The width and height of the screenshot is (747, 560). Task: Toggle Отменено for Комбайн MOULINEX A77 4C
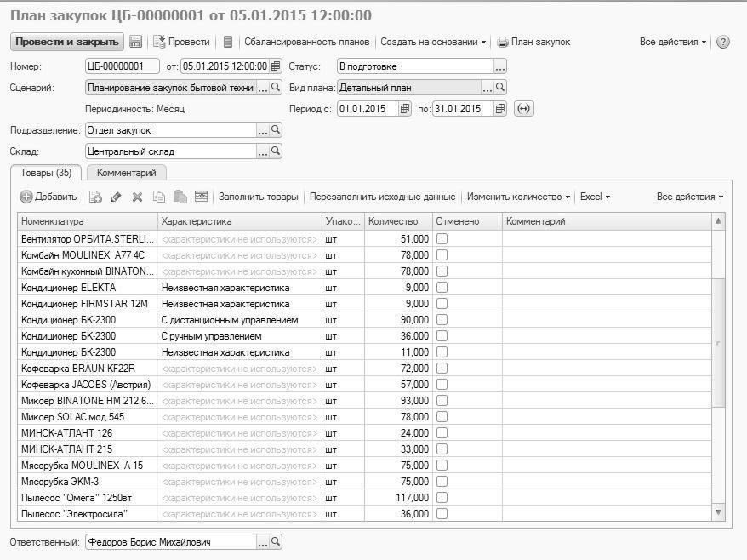coord(442,255)
